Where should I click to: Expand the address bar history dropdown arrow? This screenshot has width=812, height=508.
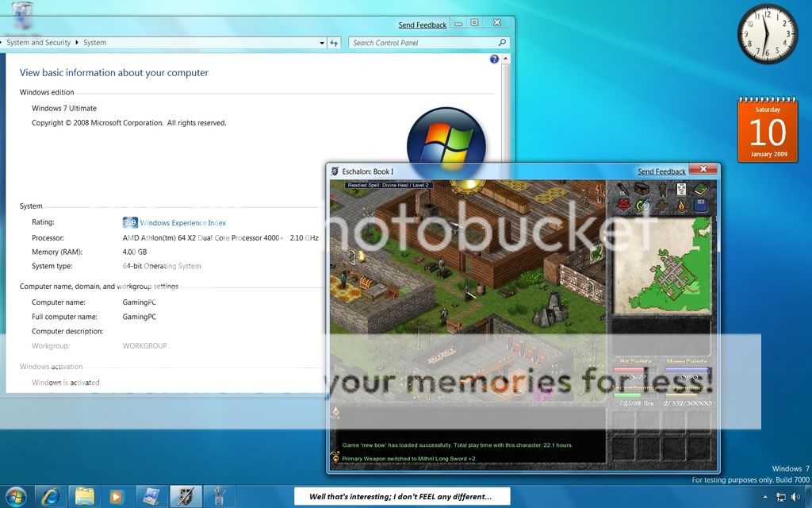[x=322, y=43]
